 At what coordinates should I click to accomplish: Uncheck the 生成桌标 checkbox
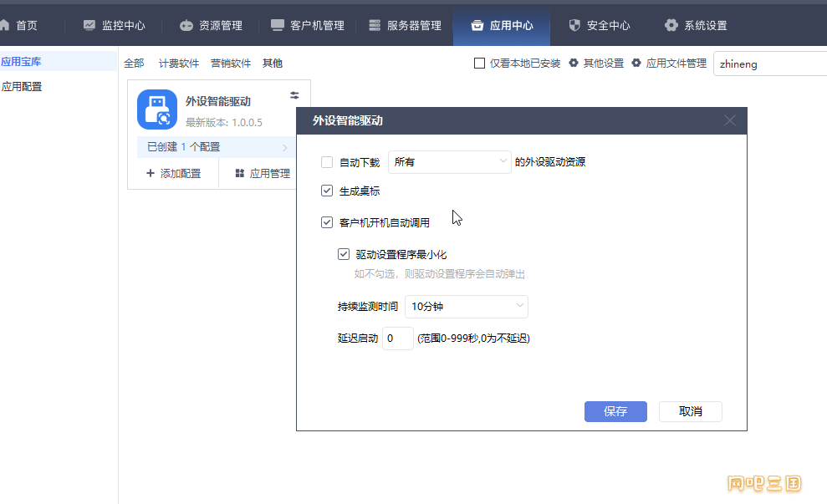point(327,191)
